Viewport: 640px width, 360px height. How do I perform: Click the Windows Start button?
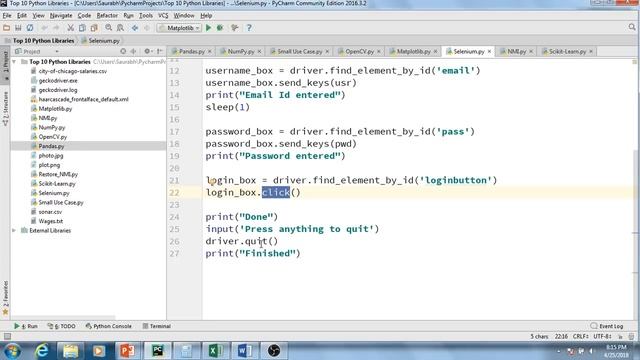click(12, 351)
